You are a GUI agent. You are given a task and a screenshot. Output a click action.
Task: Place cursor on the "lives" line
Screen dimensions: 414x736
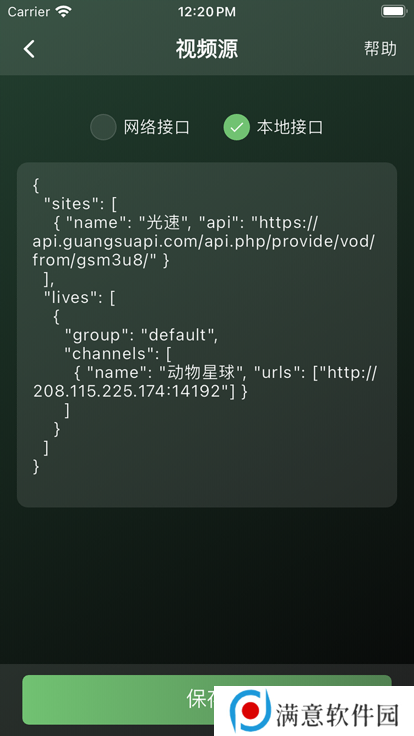pyautogui.click(x=79, y=298)
